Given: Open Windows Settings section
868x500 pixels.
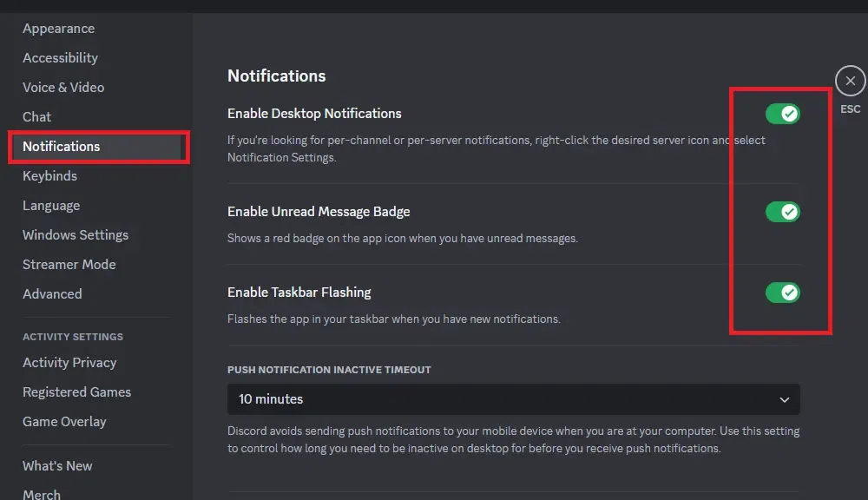Looking at the screenshot, I should [x=76, y=235].
